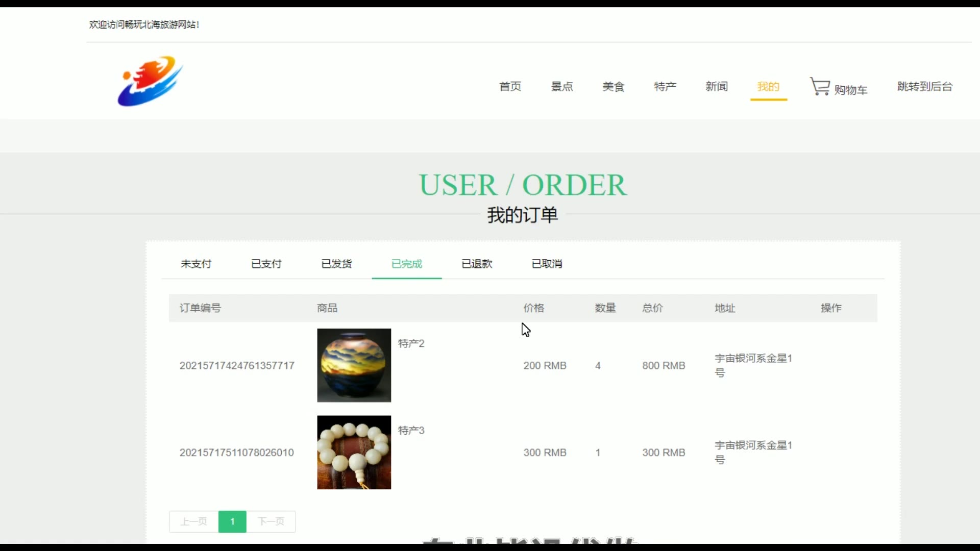This screenshot has height=551, width=980.
Task: Click 跳转到后台 admin link
Action: point(924,87)
